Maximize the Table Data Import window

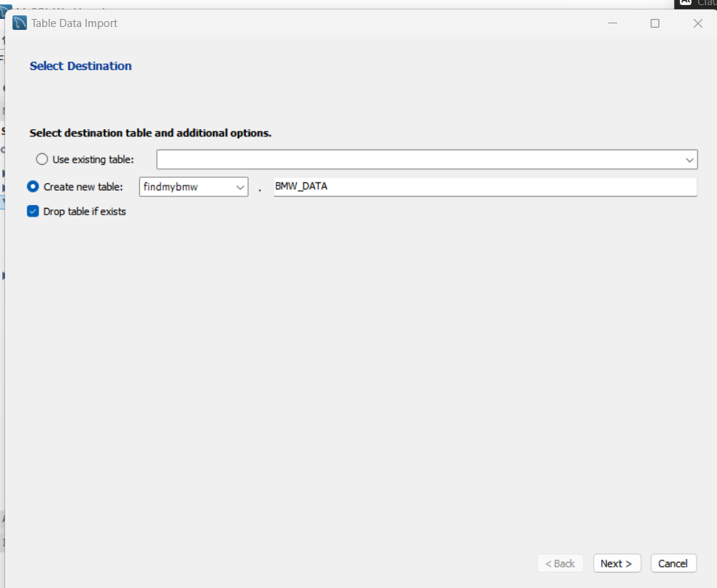tap(655, 23)
